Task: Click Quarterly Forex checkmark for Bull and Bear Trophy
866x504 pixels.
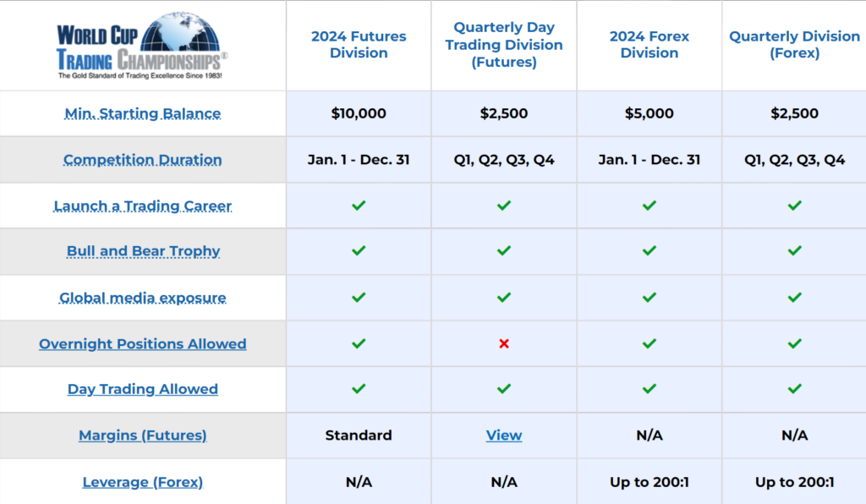Action: 794,251
